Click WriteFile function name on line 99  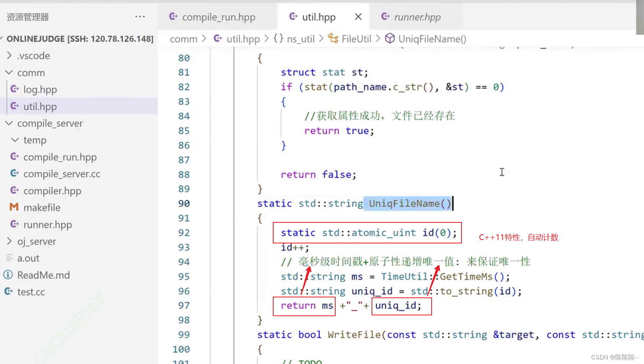[x=354, y=335]
